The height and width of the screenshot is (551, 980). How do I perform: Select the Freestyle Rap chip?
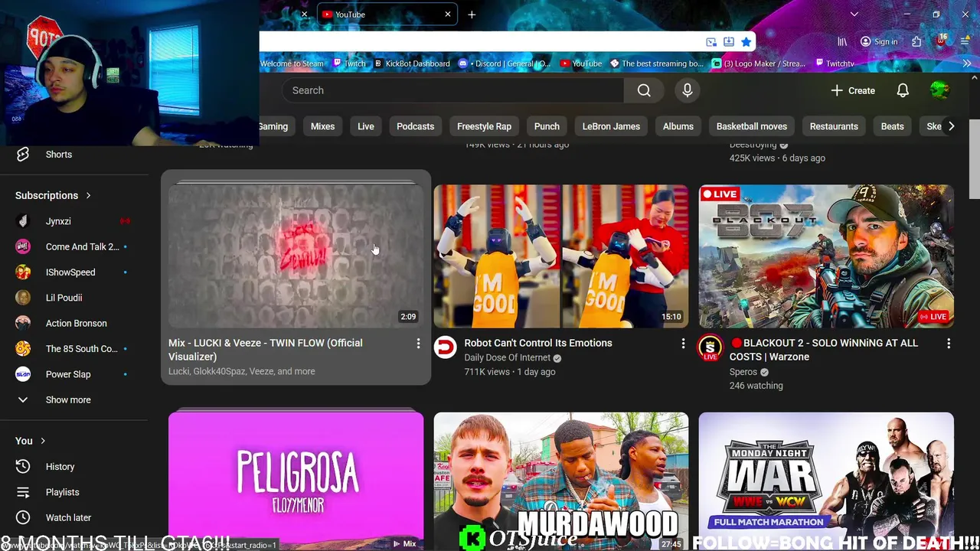pyautogui.click(x=484, y=126)
